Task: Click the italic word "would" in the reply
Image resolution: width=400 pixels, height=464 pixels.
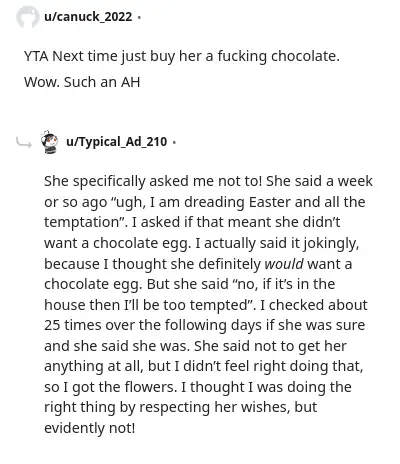Action: click(284, 264)
